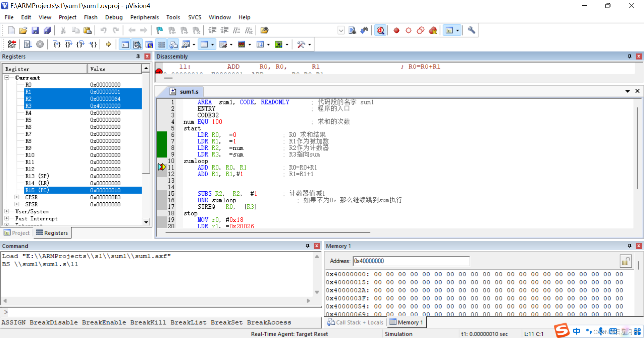Open the window layout dropdown arrow
The width and height of the screenshot is (644, 338).
pyautogui.click(x=457, y=30)
